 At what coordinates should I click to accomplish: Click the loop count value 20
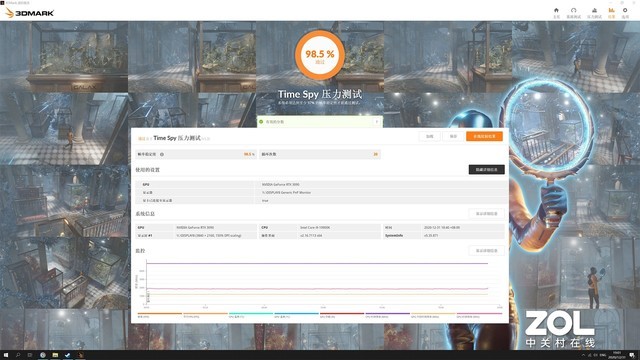376,154
